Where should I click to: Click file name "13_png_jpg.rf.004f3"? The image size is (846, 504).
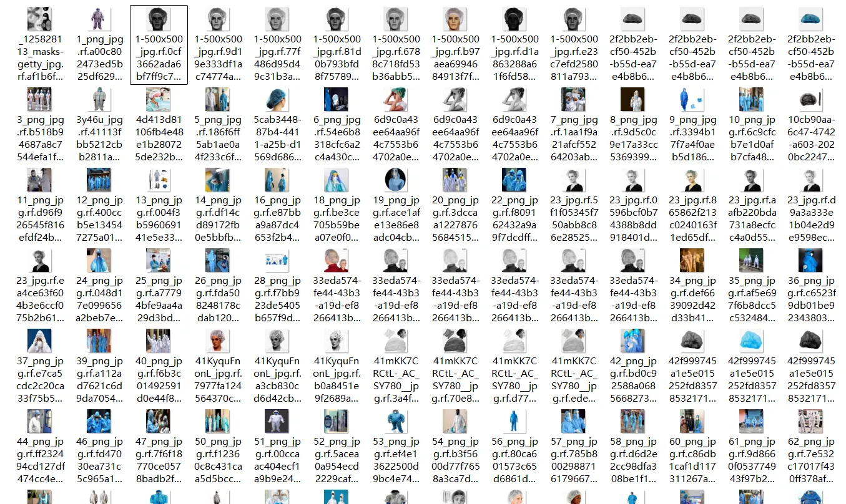point(159,219)
